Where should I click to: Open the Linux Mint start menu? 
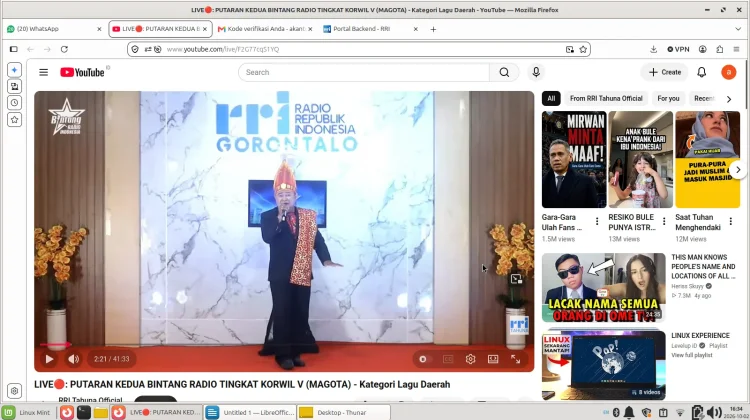tap(26, 412)
